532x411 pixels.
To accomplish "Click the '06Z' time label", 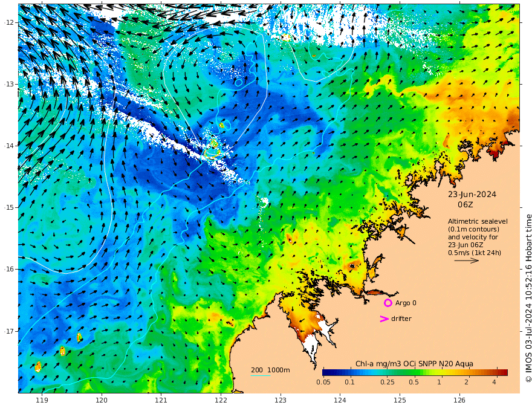I will (x=465, y=205).
